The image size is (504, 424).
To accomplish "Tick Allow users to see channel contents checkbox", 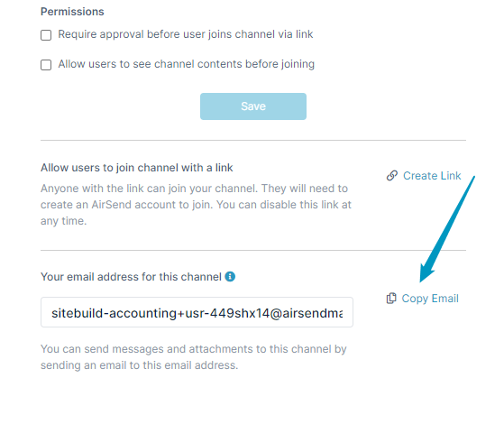I will (46, 65).
